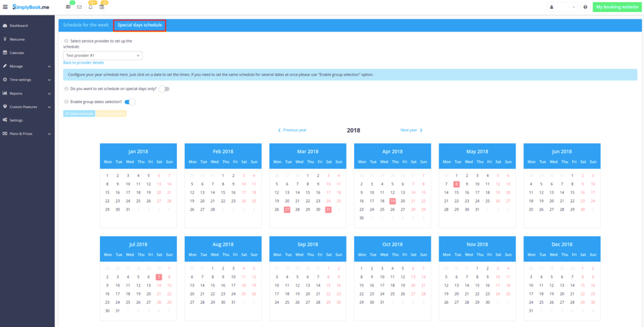The height and width of the screenshot is (327, 644).
Task: Open the notifications bell icon
Action: pos(90,7)
